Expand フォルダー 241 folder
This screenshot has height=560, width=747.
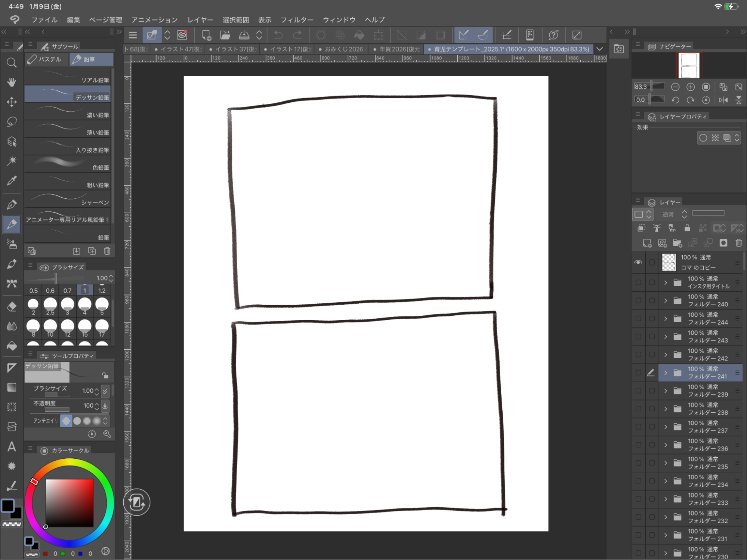coord(666,372)
